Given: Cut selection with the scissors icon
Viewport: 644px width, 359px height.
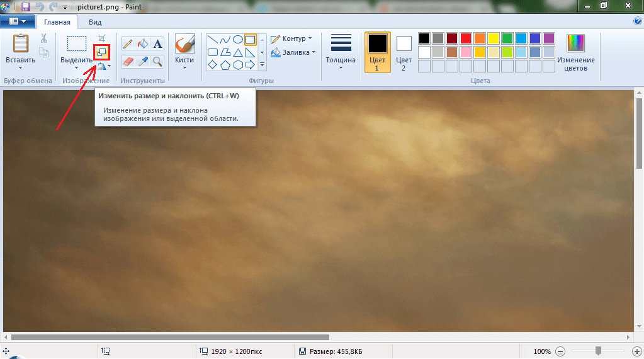Looking at the screenshot, I should tap(43, 38).
